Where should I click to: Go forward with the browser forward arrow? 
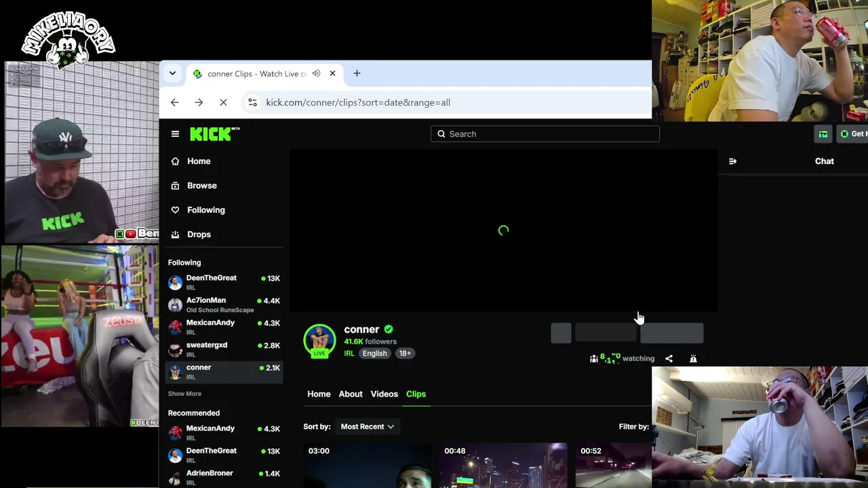(199, 102)
